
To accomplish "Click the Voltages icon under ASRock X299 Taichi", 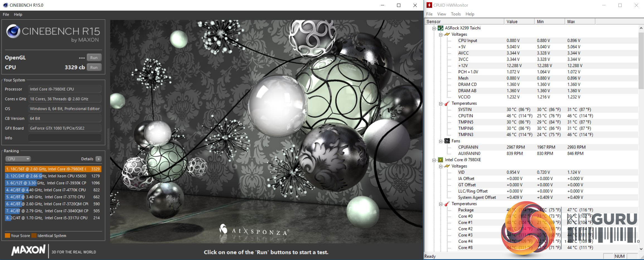I will click(447, 34).
